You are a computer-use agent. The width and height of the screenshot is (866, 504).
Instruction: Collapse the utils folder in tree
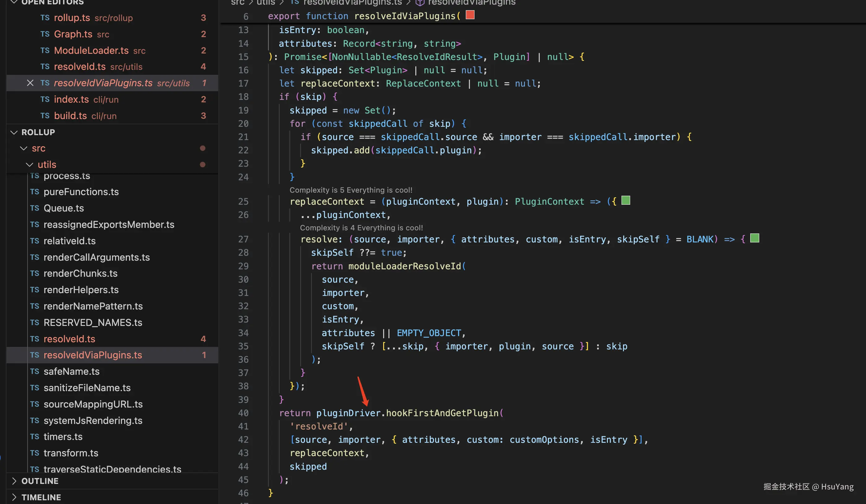(30, 165)
